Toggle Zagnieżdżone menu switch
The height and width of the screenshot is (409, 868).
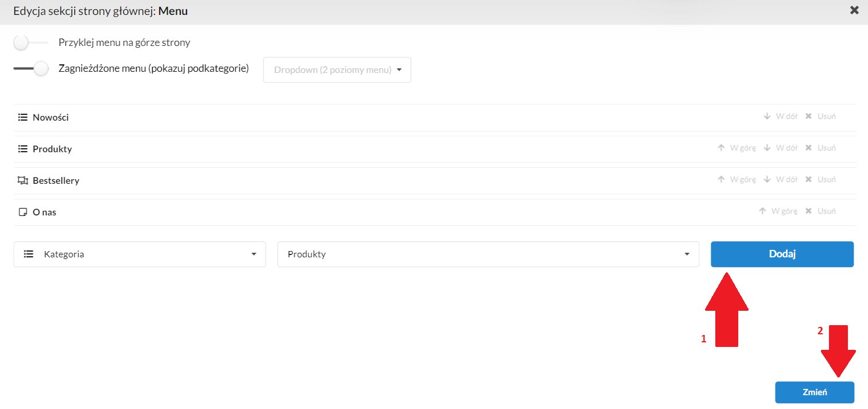[30, 68]
